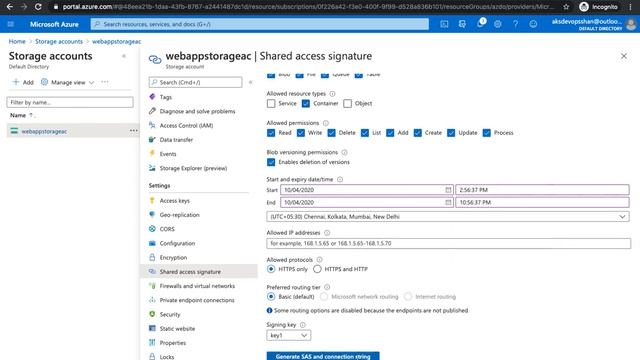Uncheck the Delete permission
640x360 pixels.
(x=331, y=133)
